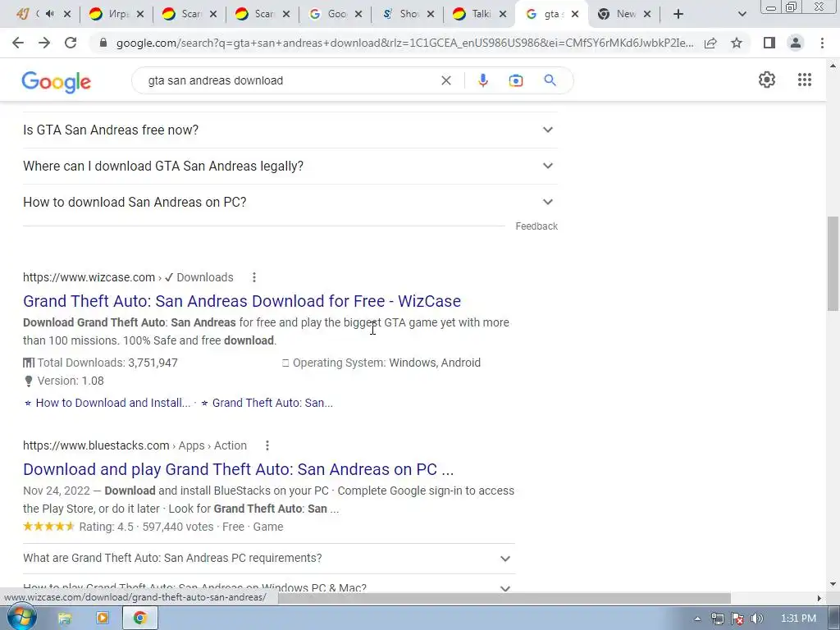840x630 pixels.
Task: Close the 'Talki' tab
Action: click(x=503, y=14)
